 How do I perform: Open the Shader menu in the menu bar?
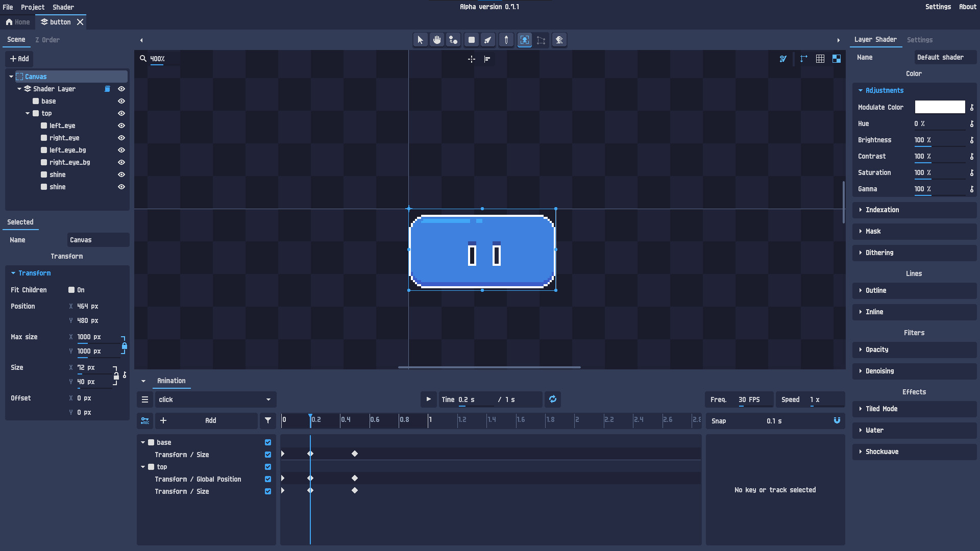(63, 7)
